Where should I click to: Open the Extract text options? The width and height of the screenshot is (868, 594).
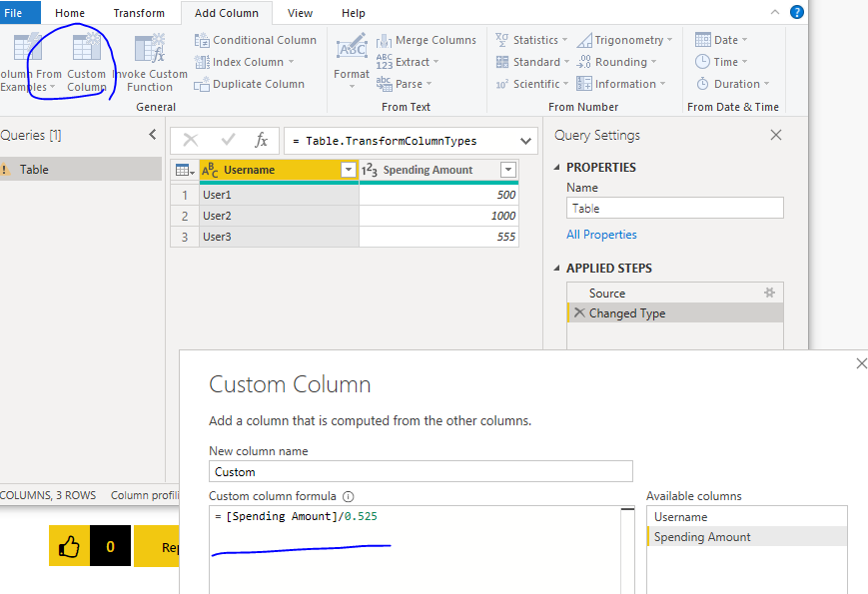pyautogui.click(x=408, y=62)
